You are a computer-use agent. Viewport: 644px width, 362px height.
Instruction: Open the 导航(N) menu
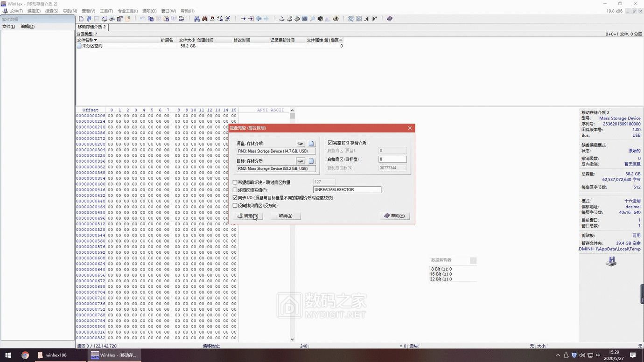tap(70, 11)
